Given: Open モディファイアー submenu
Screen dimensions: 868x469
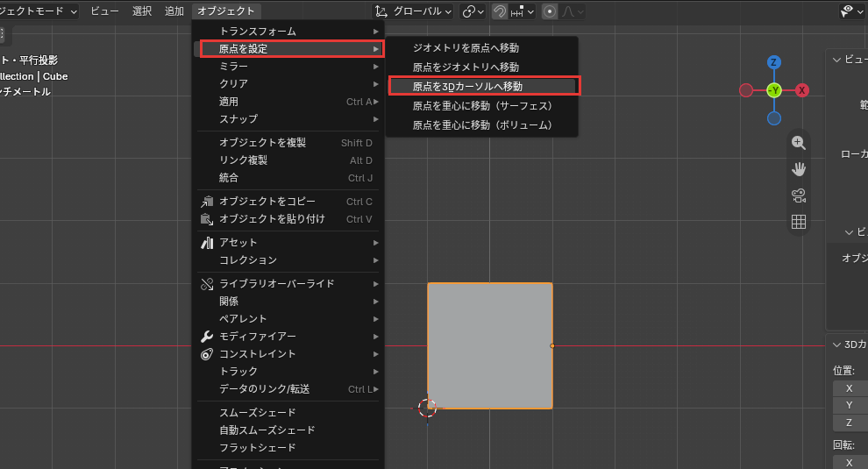Looking at the screenshot, I should (288, 337).
